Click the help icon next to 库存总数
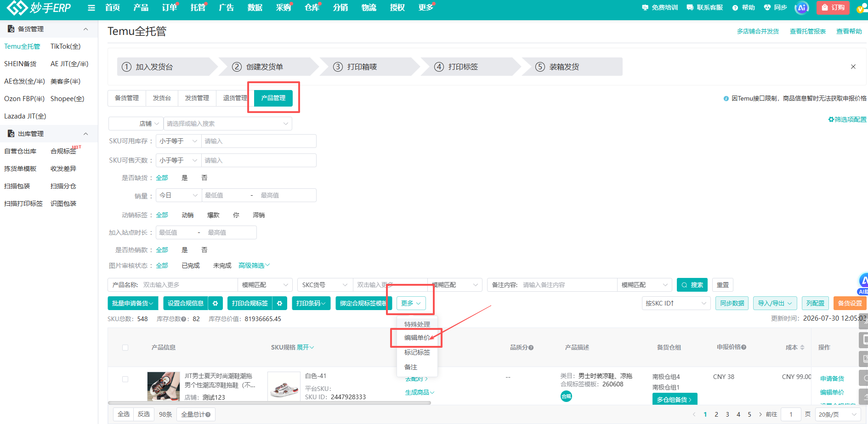Viewport: 868px width, 424px height. tap(184, 319)
